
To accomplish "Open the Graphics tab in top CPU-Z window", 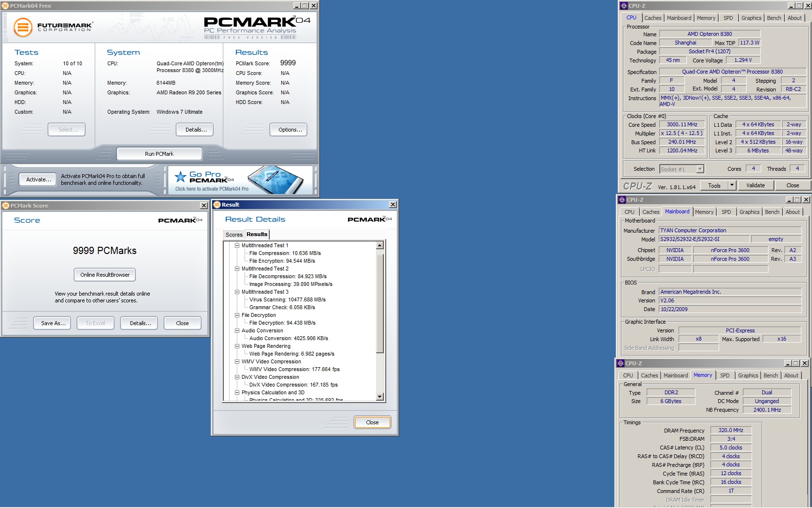I will tap(751, 18).
